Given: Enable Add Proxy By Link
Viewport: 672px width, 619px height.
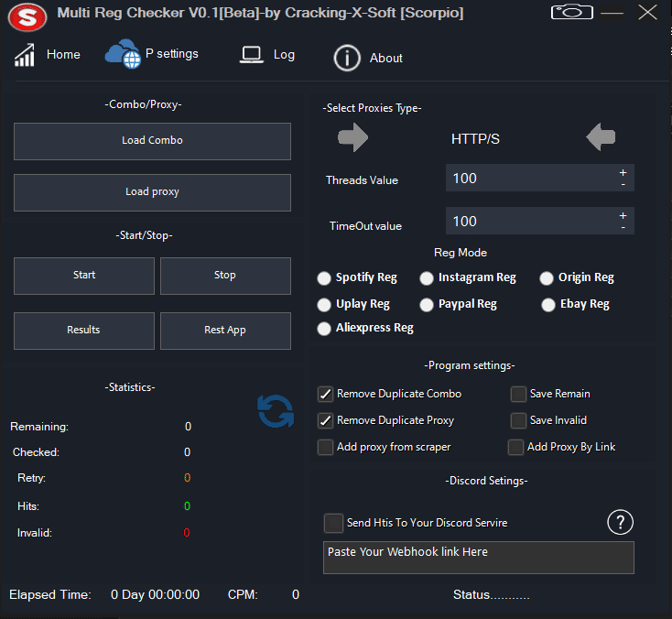Looking at the screenshot, I should [515, 447].
